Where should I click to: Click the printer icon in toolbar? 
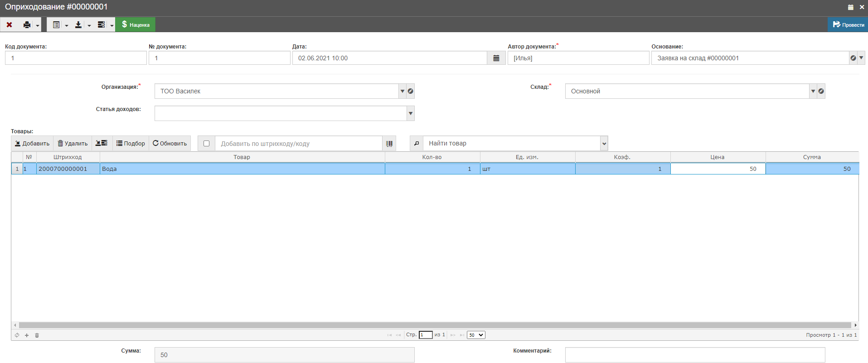point(27,25)
